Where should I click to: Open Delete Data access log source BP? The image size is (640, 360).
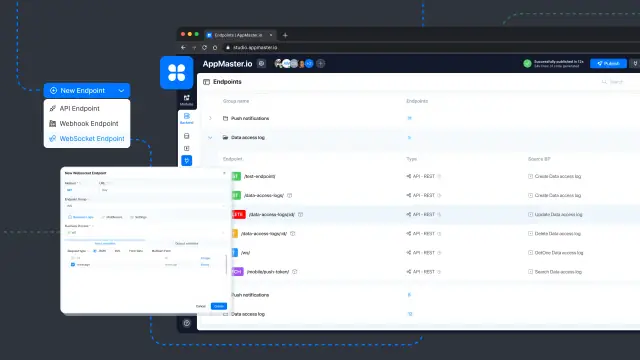554,233
